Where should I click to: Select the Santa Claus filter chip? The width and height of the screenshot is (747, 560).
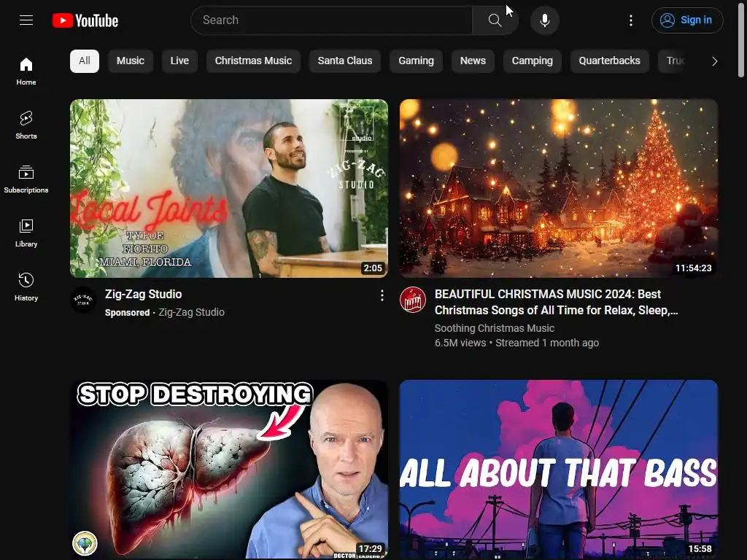pyautogui.click(x=345, y=61)
